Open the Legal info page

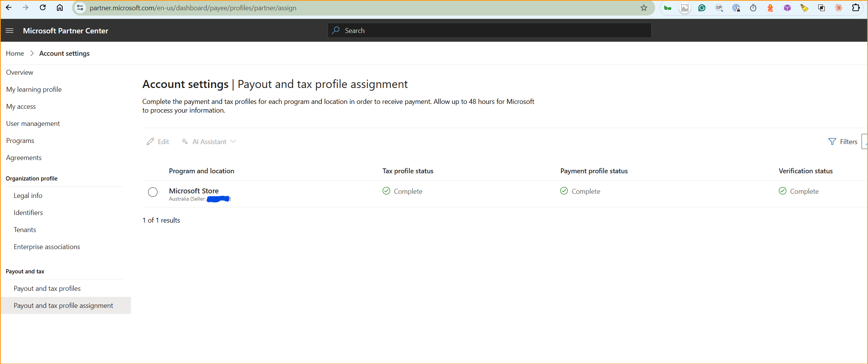pyautogui.click(x=28, y=195)
